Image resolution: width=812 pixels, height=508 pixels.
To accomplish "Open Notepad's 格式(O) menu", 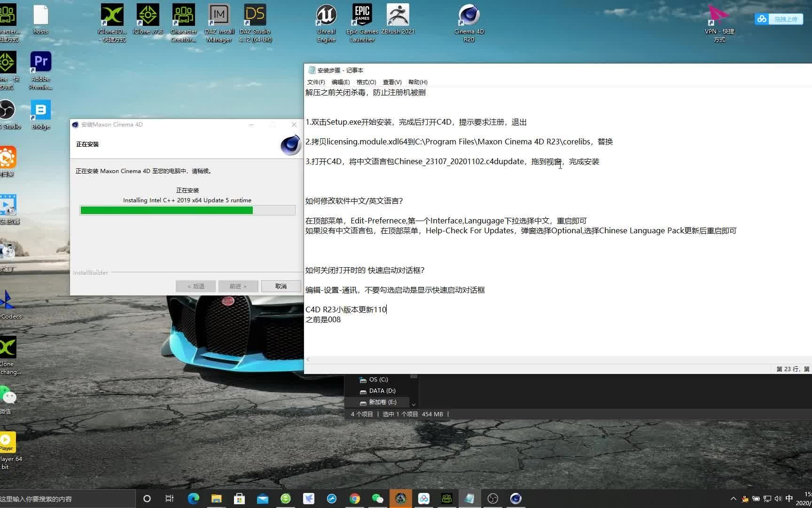I will pos(366,82).
